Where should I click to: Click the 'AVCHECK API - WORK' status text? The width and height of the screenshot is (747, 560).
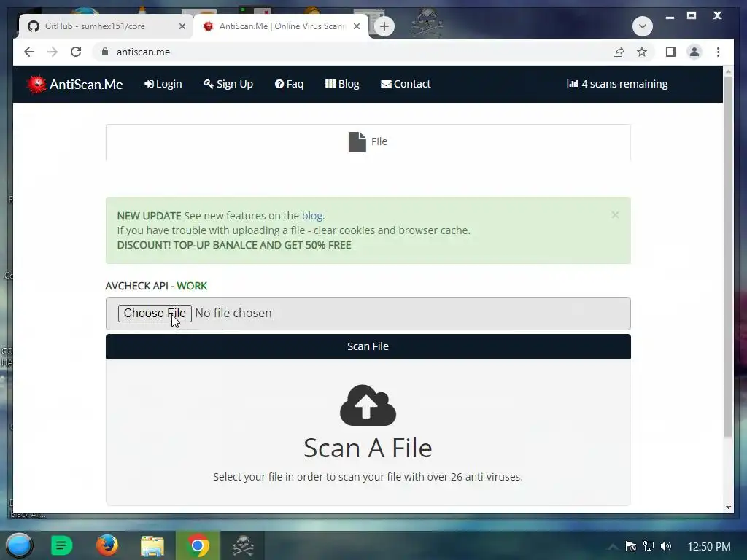pyautogui.click(x=156, y=286)
